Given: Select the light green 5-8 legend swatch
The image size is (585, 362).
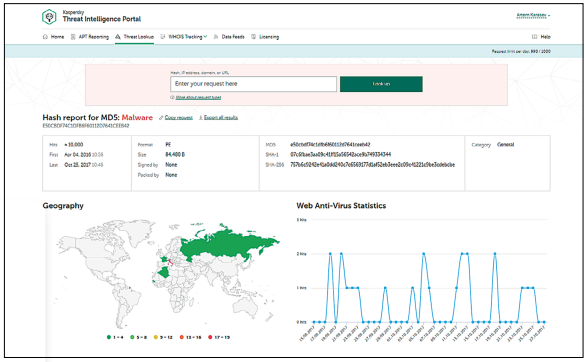Looking at the screenshot, I should (132, 337).
